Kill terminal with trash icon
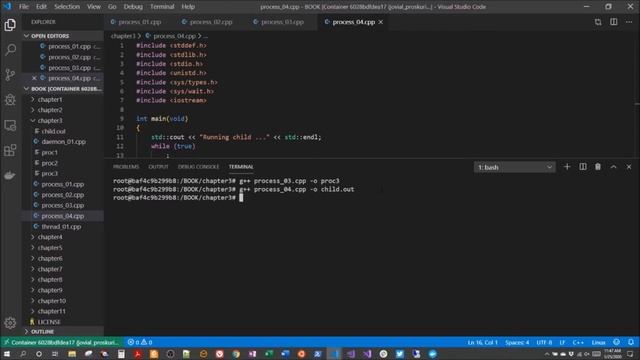The image size is (640, 360). (x=598, y=167)
